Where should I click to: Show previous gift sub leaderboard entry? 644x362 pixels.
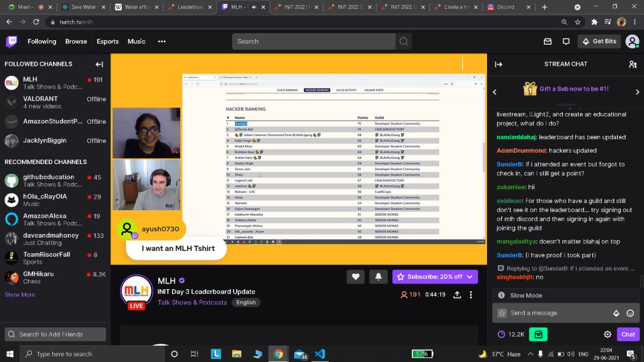pyautogui.click(x=495, y=92)
